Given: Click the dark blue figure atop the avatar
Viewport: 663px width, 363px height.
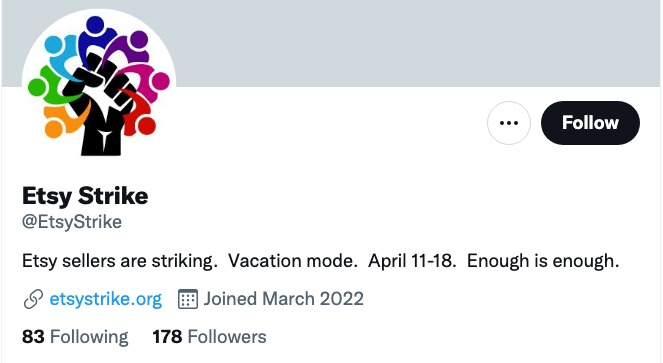Looking at the screenshot, I should pos(96,38).
